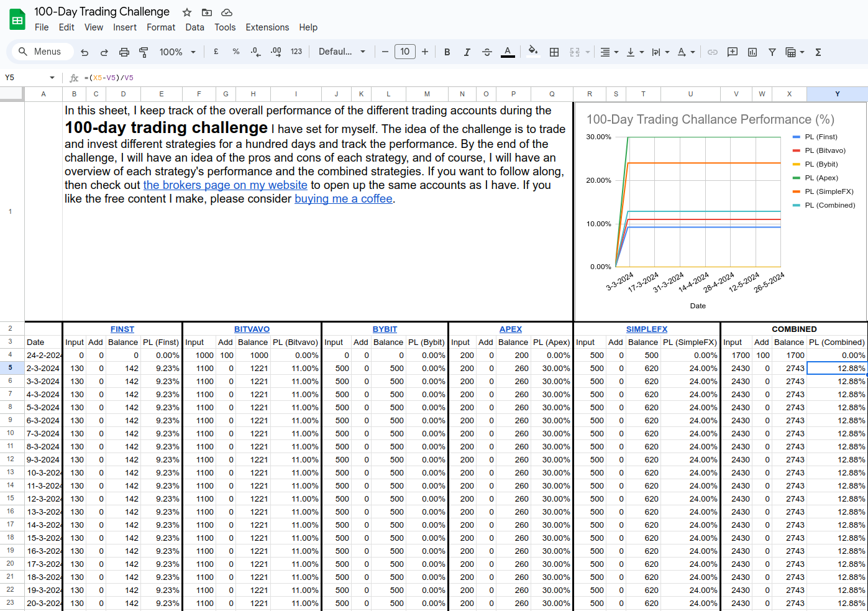Click PL (Combined) legend entry in chart
This screenshot has height=611, width=868.
824,205
